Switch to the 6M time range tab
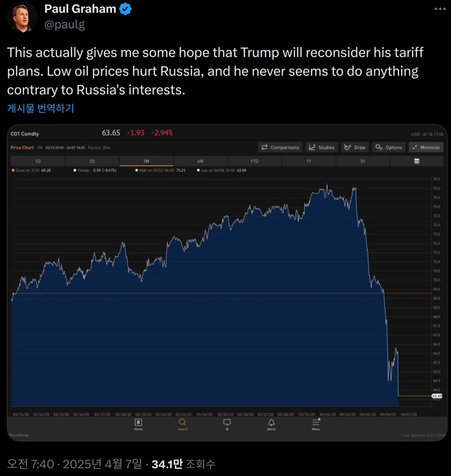The image size is (451, 476). 200,161
